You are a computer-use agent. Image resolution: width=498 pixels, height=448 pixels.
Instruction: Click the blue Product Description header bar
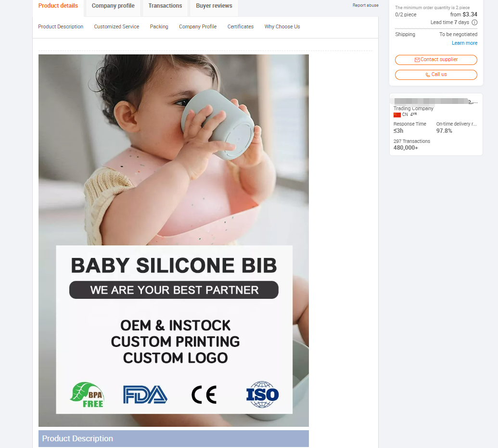point(173,438)
